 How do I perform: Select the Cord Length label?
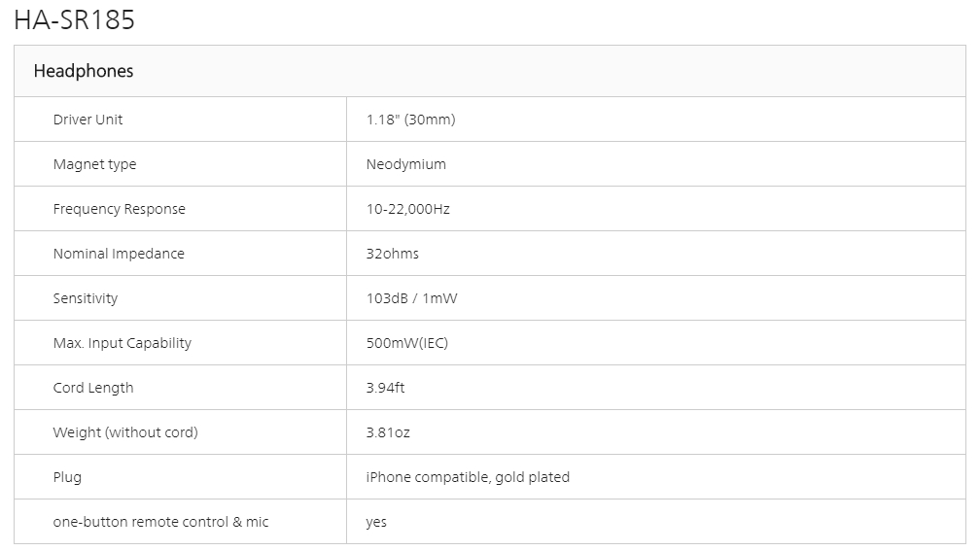pos(93,388)
